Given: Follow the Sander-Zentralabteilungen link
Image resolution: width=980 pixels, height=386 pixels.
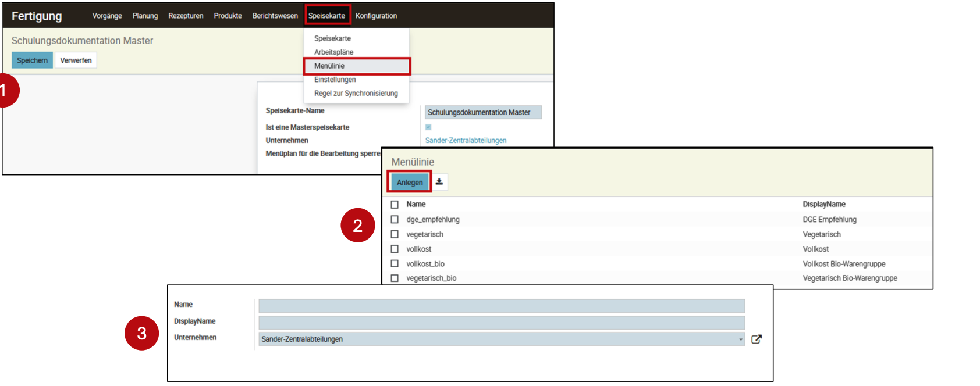Looking at the screenshot, I should tap(466, 140).
